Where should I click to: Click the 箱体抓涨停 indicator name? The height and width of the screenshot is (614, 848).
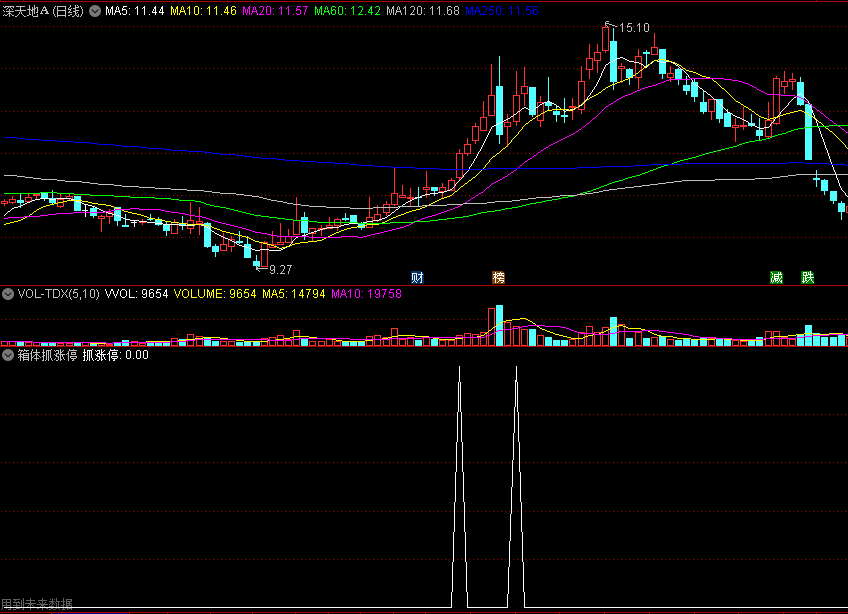coord(48,355)
